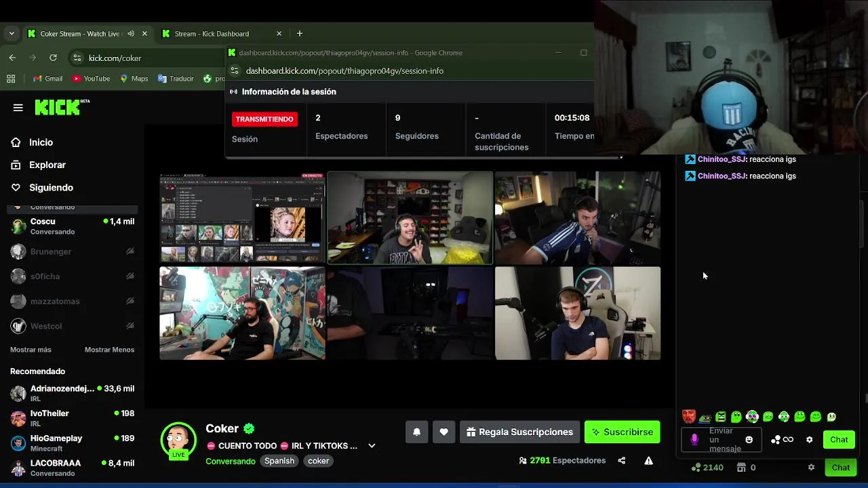Open the tab search dropdown arrow
Viewport: 868px width, 488px height.
[12, 33]
